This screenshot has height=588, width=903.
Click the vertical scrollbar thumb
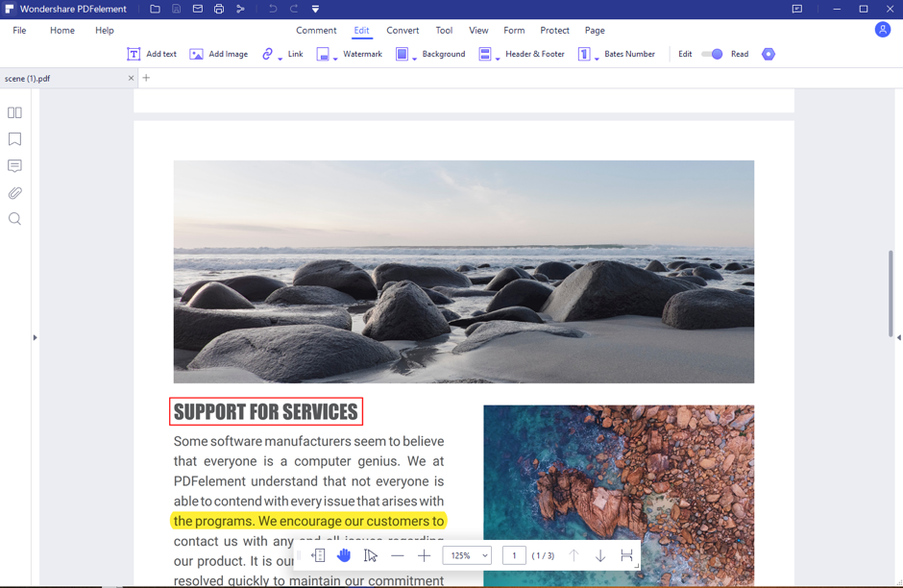click(891, 293)
